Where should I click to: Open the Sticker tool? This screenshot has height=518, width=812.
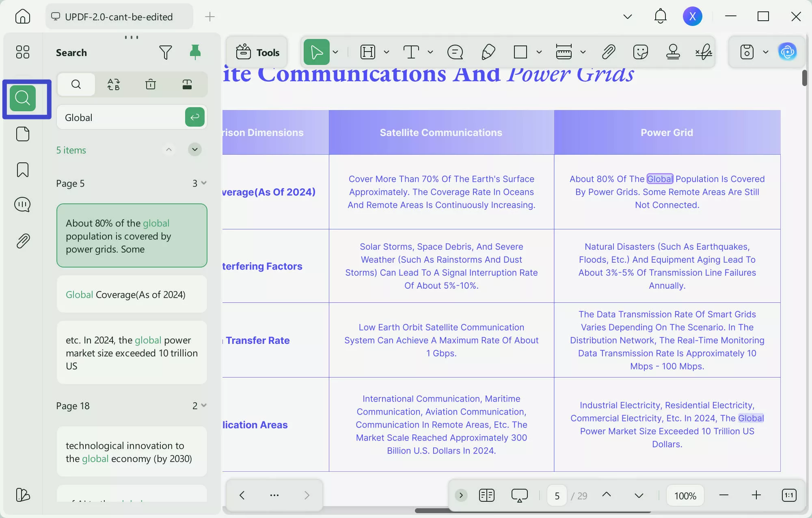pyautogui.click(x=641, y=52)
